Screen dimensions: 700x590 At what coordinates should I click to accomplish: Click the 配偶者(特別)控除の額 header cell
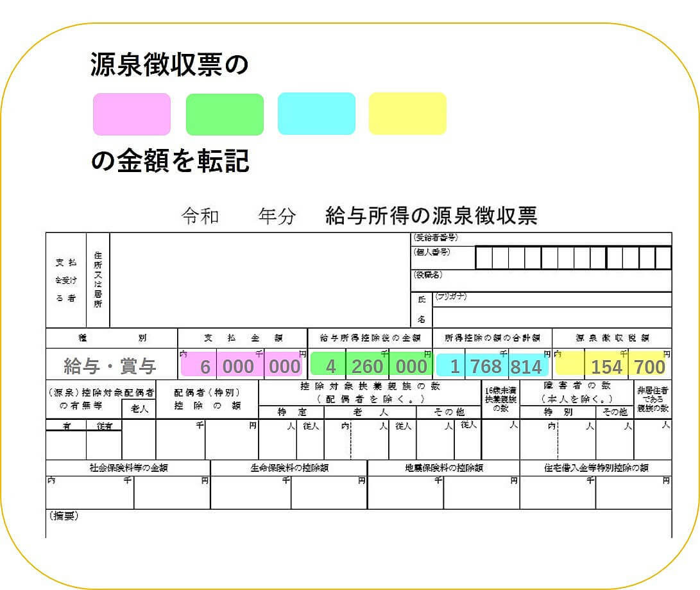pyautogui.click(x=207, y=399)
